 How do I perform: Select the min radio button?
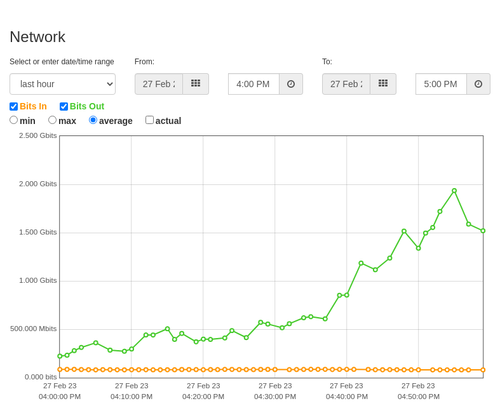coord(14,120)
